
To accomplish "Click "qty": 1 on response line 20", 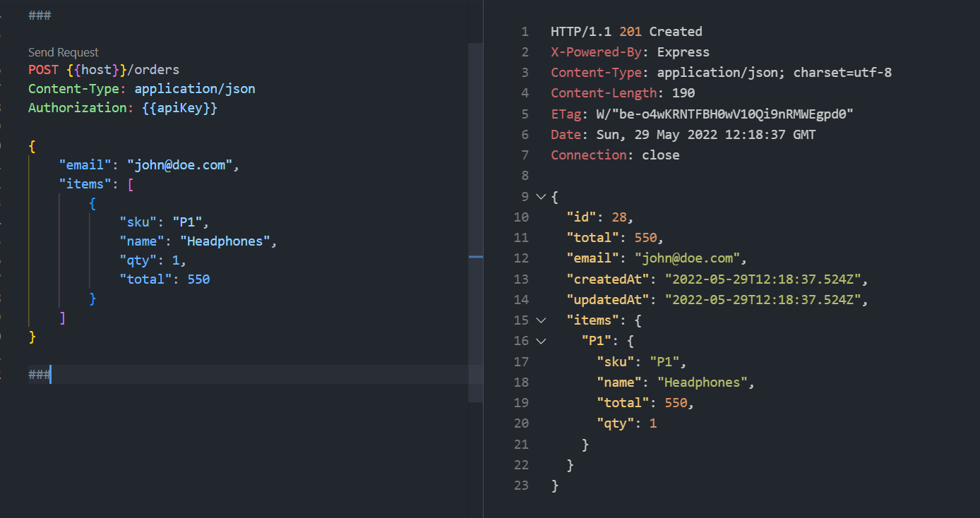I will 627,423.
